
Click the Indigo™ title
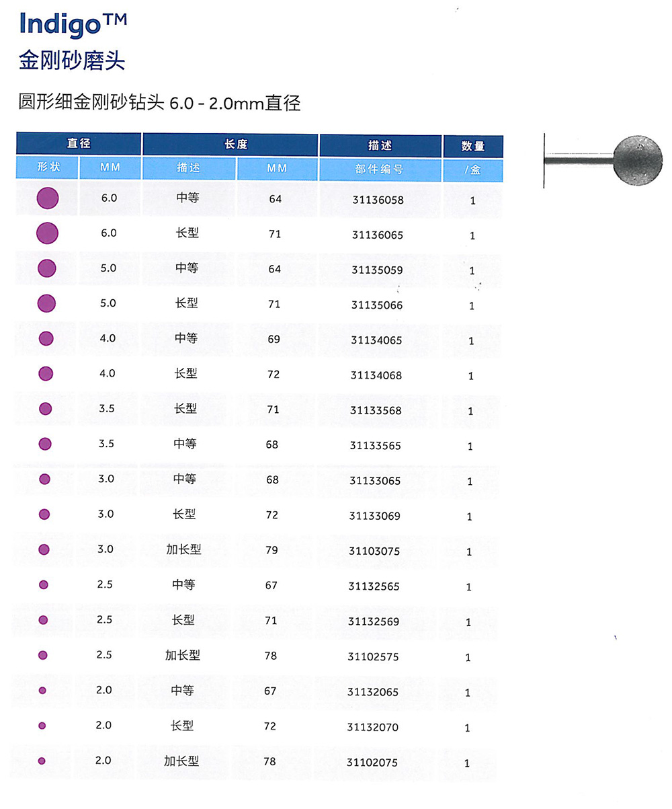[x=73, y=24]
